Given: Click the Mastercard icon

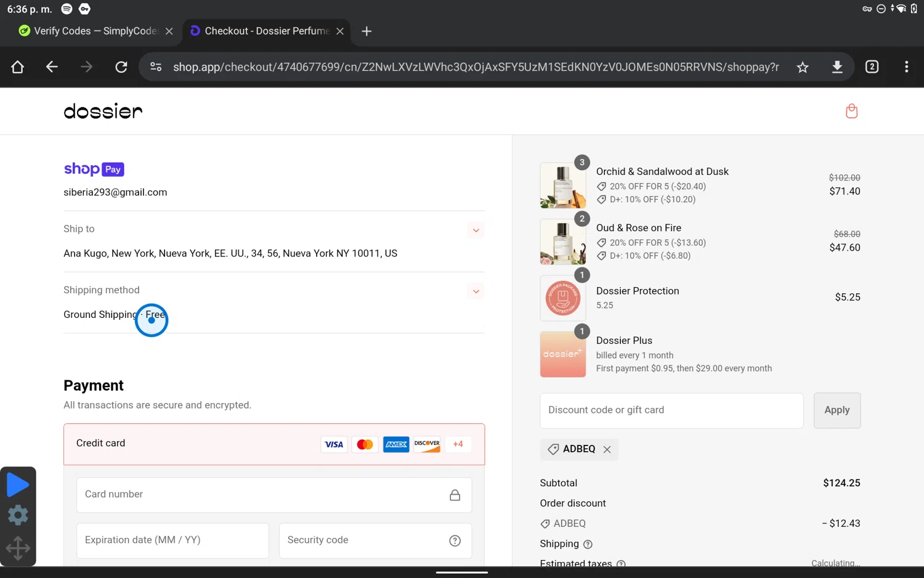Looking at the screenshot, I should 365,444.
